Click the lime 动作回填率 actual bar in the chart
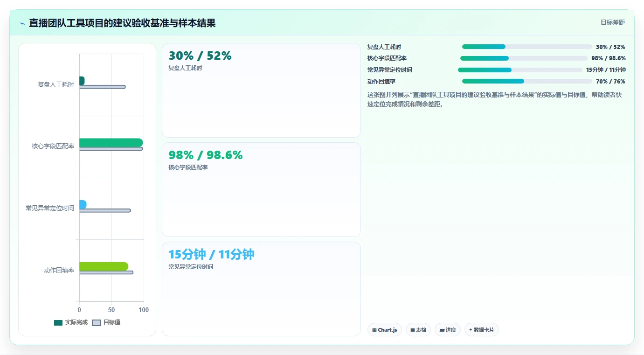 104,266
